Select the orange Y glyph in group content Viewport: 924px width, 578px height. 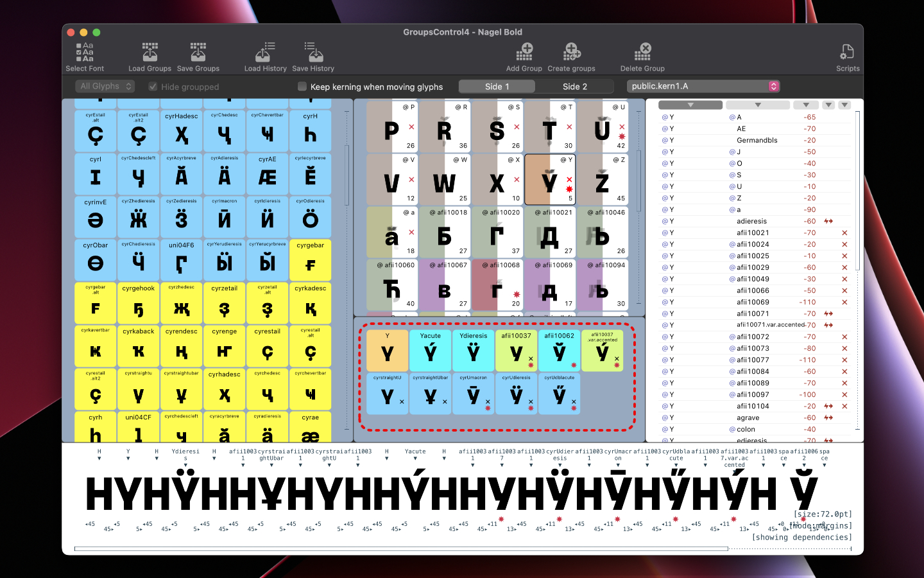pyautogui.click(x=388, y=350)
